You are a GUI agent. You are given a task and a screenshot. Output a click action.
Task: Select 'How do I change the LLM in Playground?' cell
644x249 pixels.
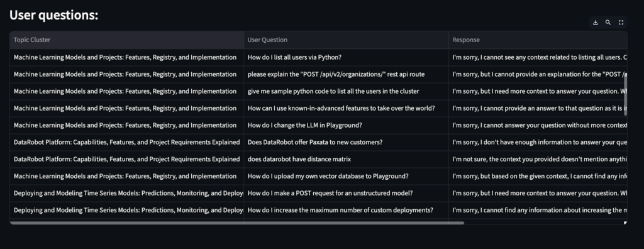point(347,125)
